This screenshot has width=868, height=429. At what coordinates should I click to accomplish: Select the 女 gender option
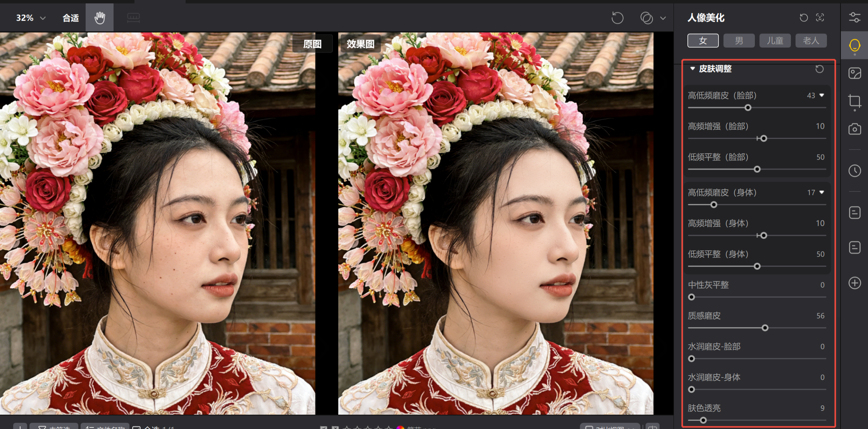[x=703, y=41]
